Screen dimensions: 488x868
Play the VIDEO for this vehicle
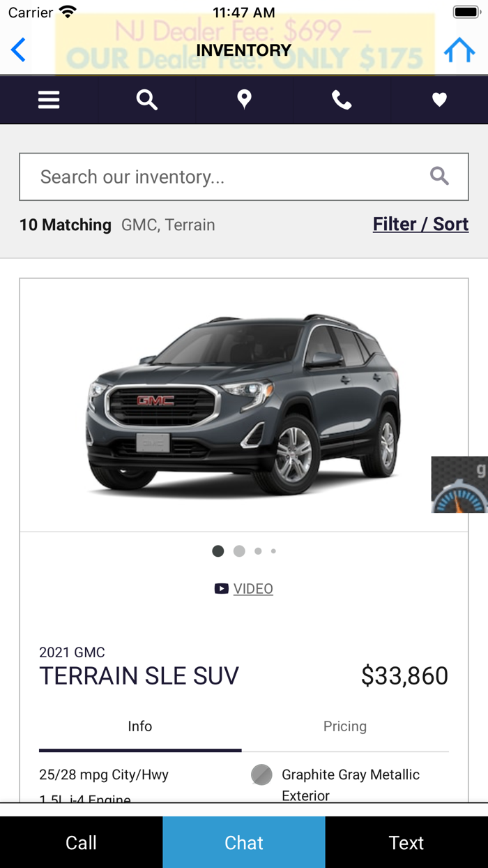pyautogui.click(x=244, y=588)
